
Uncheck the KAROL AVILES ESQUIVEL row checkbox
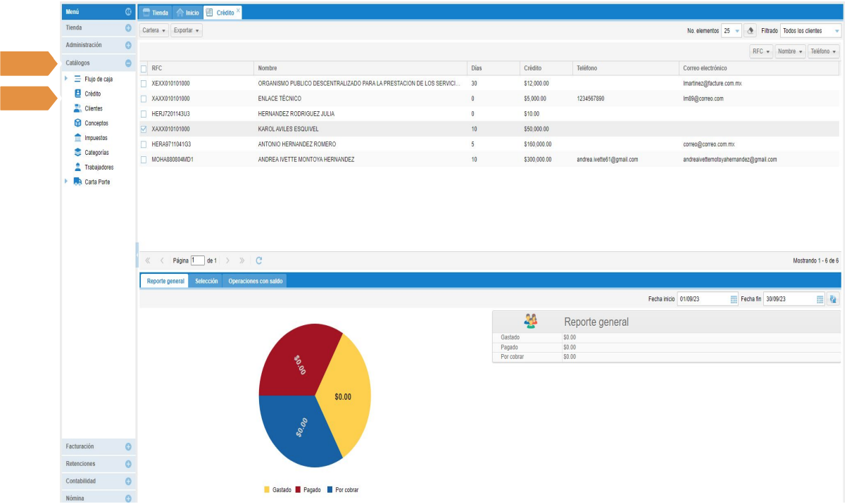click(144, 130)
